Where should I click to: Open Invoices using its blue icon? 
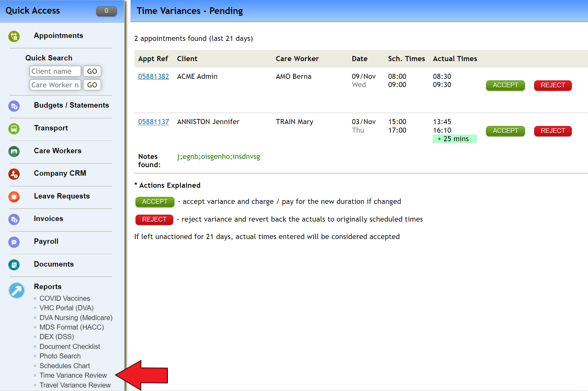pos(14,219)
